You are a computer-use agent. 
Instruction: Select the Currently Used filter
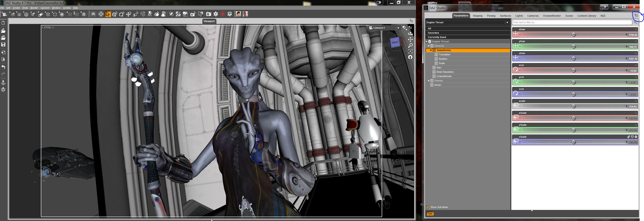437,37
